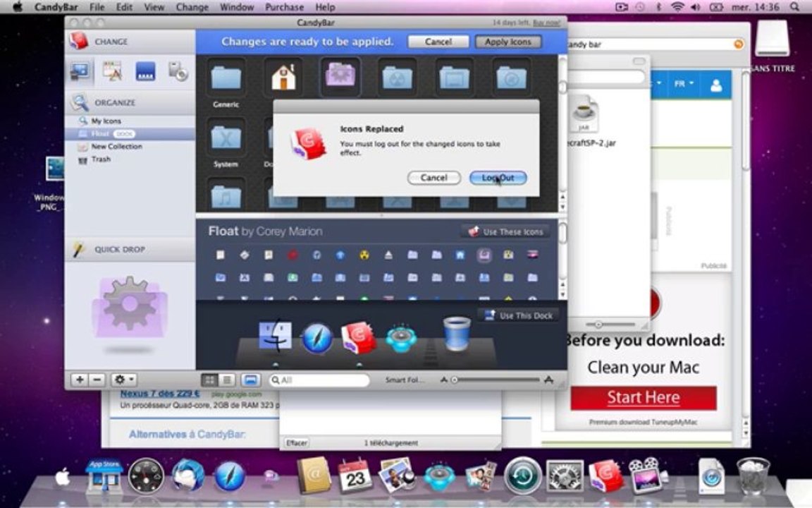Click the burn folder icon well
Viewport: 812px width, 508px height.
pyautogui.click(x=398, y=78)
